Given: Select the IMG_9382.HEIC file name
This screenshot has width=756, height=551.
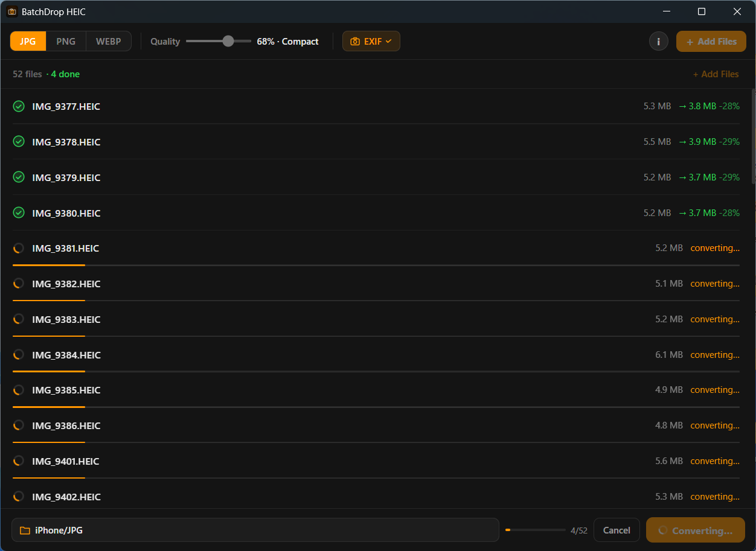Looking at the screenshot, I should 66,284.
